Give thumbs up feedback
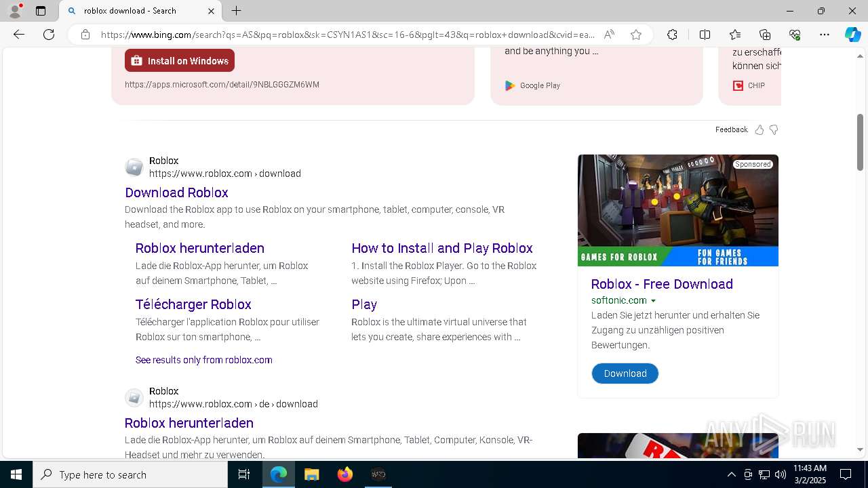This screenshot has width=868, height=488. 759,129
